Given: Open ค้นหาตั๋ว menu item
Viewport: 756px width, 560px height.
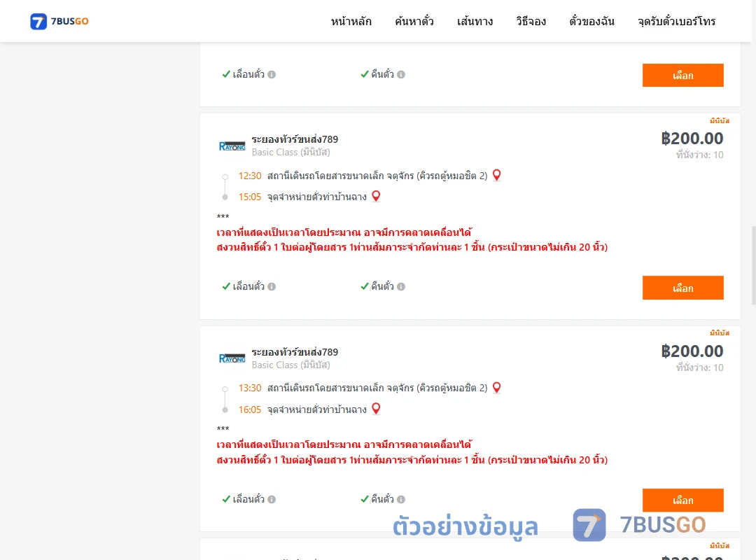Looking at the screenshot, I should (x=414, y=21).
